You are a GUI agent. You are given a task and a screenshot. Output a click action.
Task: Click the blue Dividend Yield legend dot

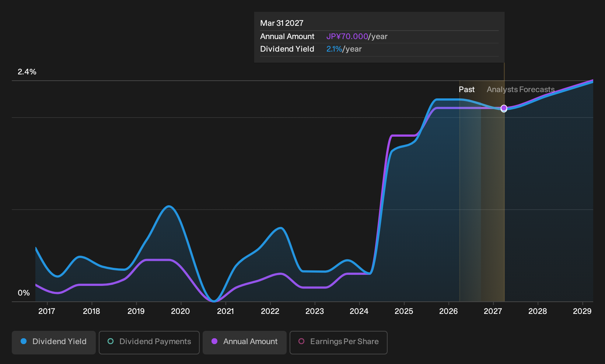coord(24,342)
